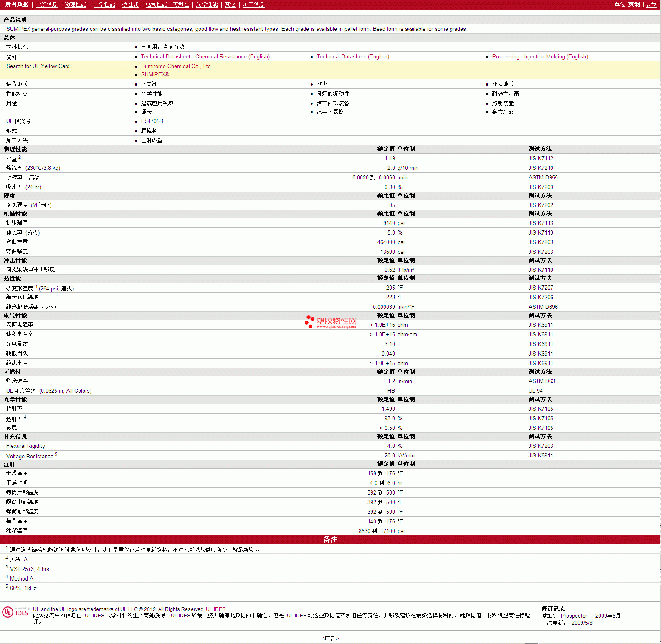Click the 洛氏硬度 row label
661x644 pixels.
pyautogui.click(x=28, y=205)
